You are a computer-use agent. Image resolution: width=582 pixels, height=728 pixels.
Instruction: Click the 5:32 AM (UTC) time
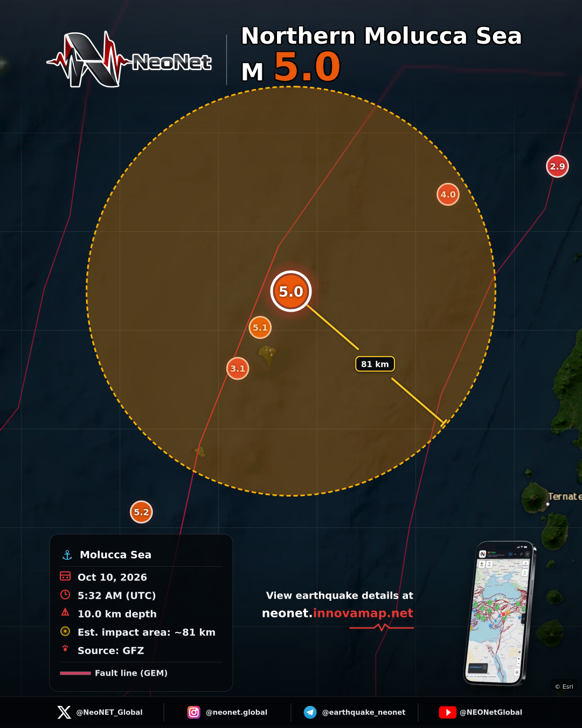click(117, 595)
